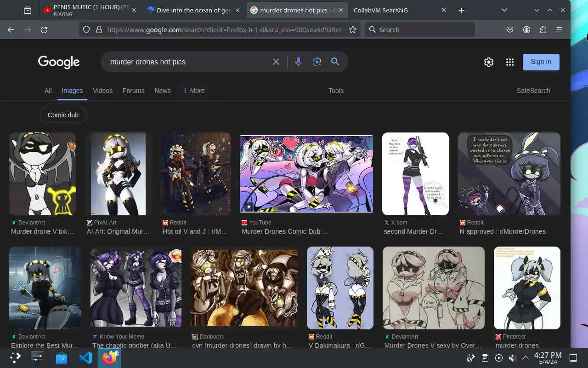This screenshot has width=588, height=368.
Task: Click the tracking protection shield icon
Action: point(86,29)
